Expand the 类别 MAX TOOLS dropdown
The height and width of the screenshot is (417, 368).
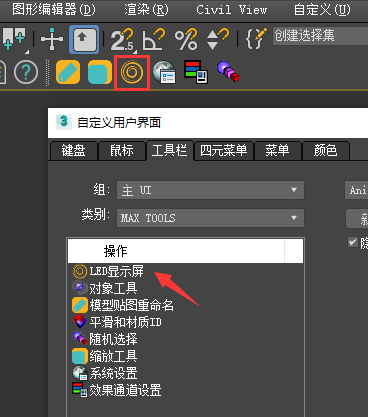(x=210, y=218)
